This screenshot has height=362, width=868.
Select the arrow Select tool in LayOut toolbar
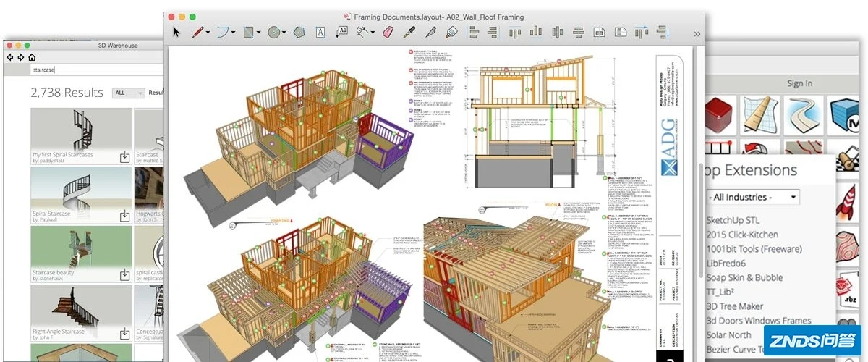177,32
